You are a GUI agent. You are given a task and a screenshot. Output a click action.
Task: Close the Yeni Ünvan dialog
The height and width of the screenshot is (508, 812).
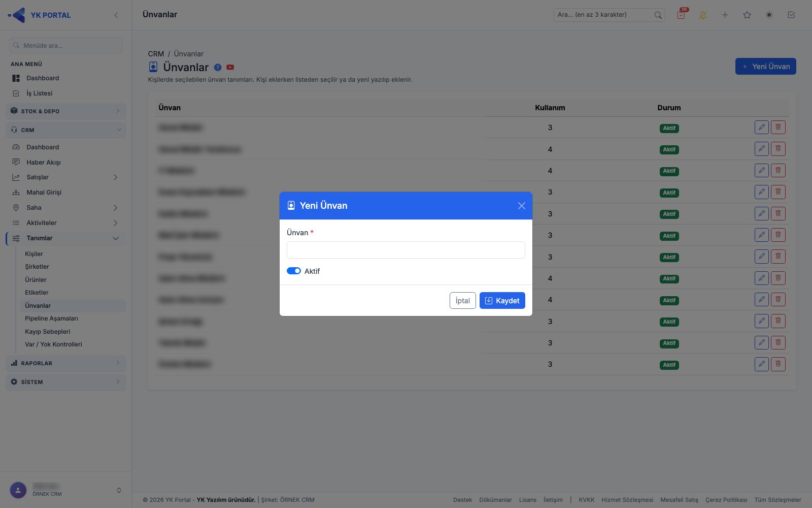click(x=521, y=206)
